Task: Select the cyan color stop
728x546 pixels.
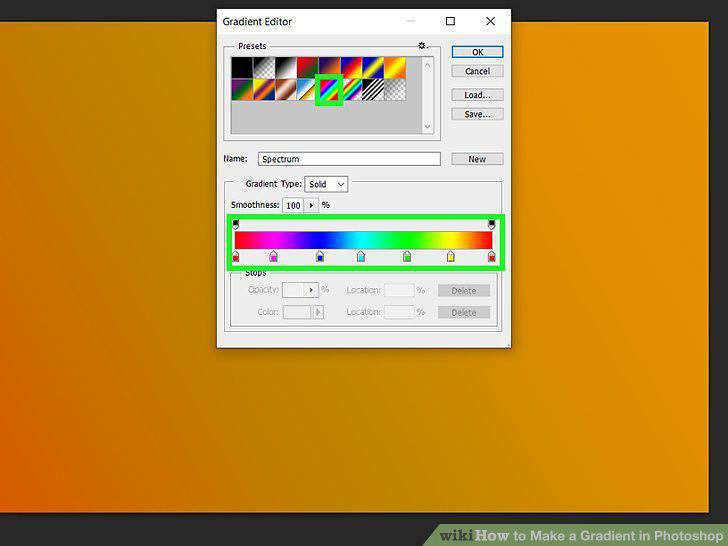Action: pos(361,256)
